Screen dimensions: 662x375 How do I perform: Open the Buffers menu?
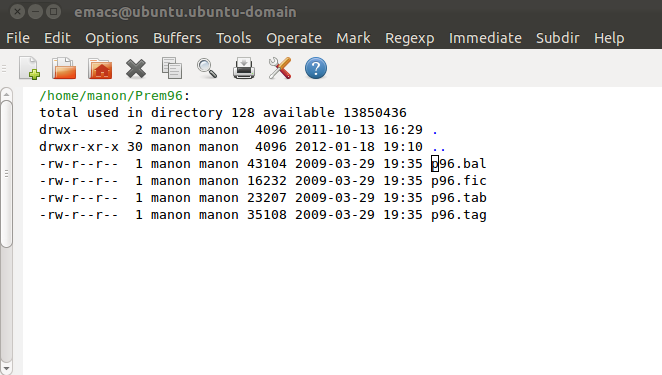pyautogui.click(x=177, y=38)
